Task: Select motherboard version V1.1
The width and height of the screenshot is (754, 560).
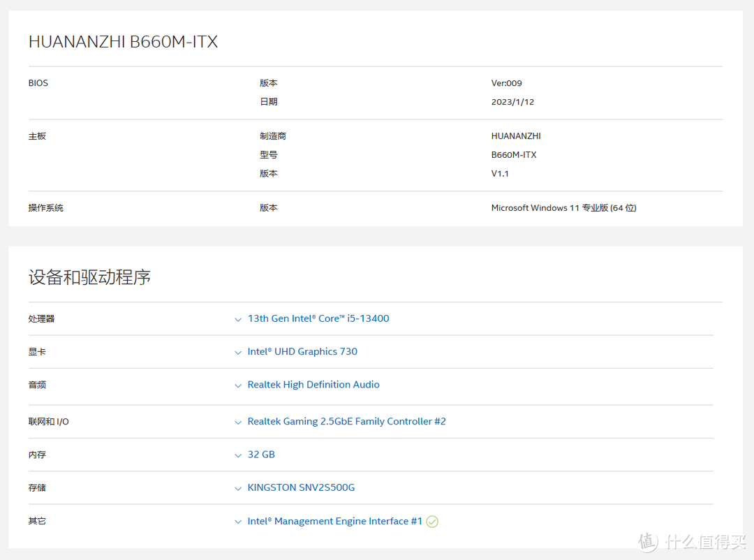Action: (500, 174)
